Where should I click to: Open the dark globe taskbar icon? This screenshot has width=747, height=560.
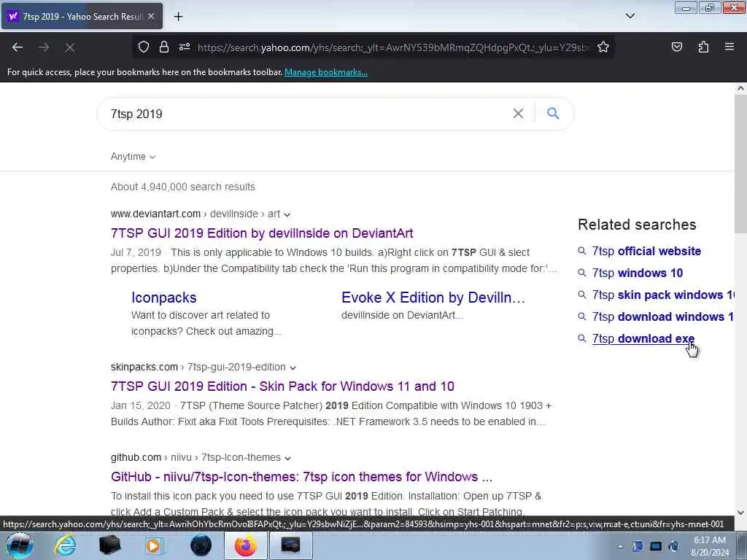pos(201,545)
